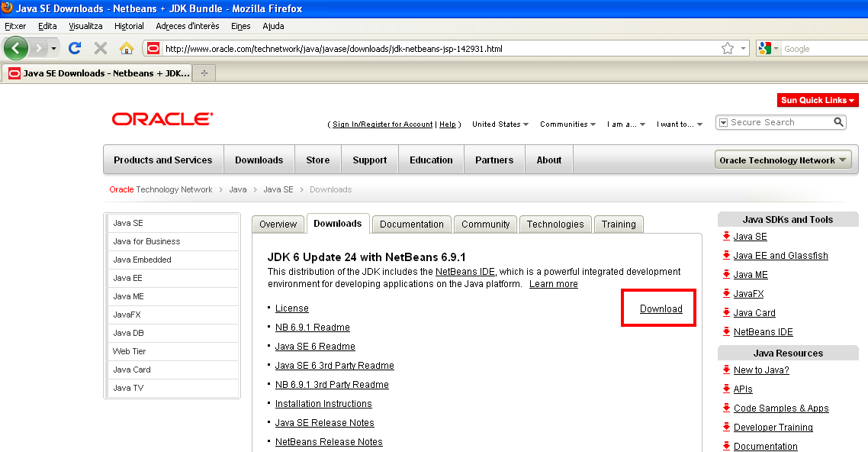868x452 pixels.
Task: Open the Education navigation item
Action: click(431, 160)
